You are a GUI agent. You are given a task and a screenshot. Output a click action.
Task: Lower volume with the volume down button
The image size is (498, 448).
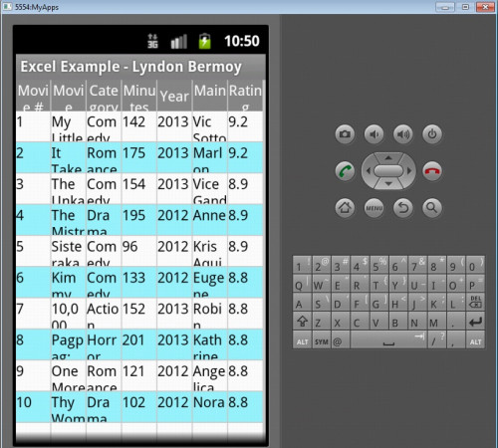tap(373, 134)
